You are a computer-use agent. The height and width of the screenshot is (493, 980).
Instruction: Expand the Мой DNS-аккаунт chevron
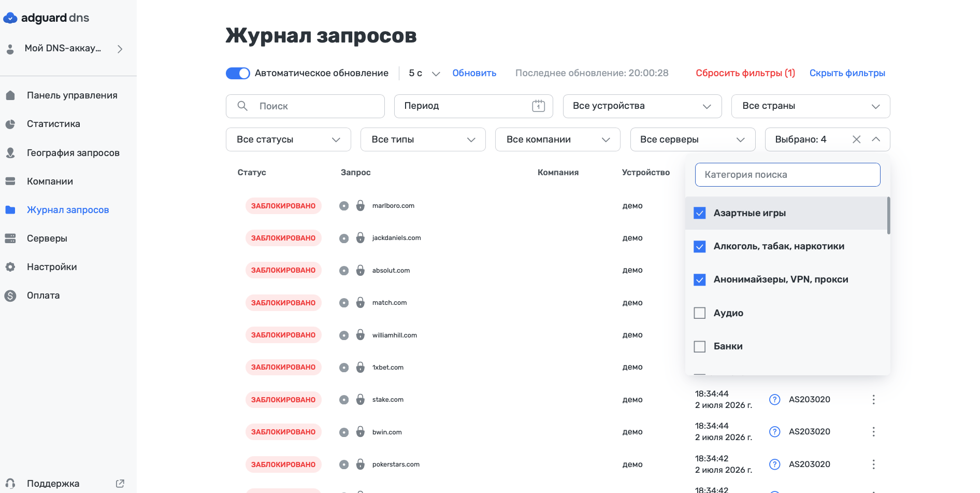point(120,49)
